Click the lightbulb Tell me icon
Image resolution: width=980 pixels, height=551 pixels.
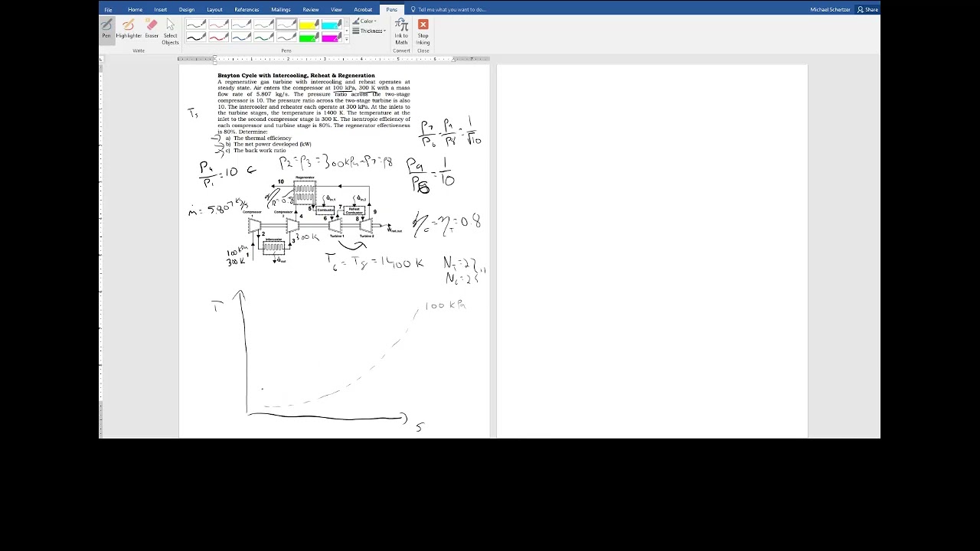[x=413, y=10]
